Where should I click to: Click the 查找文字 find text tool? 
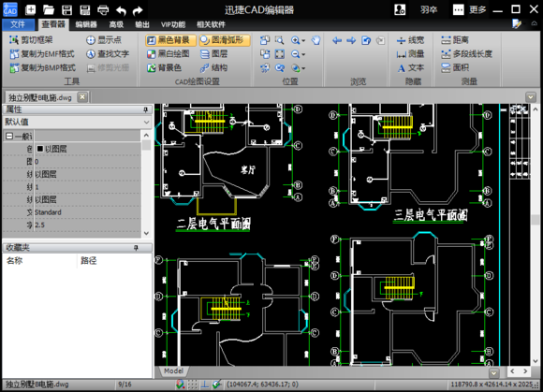108,54
